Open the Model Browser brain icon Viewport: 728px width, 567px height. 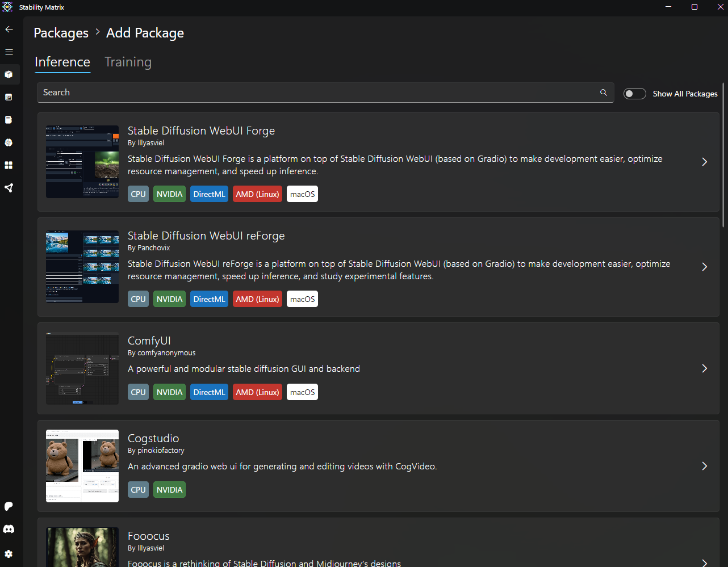coord(9,142)
